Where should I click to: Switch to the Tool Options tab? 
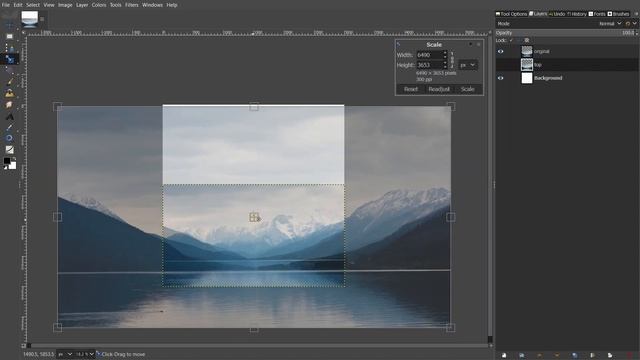[x=511, y=14]
